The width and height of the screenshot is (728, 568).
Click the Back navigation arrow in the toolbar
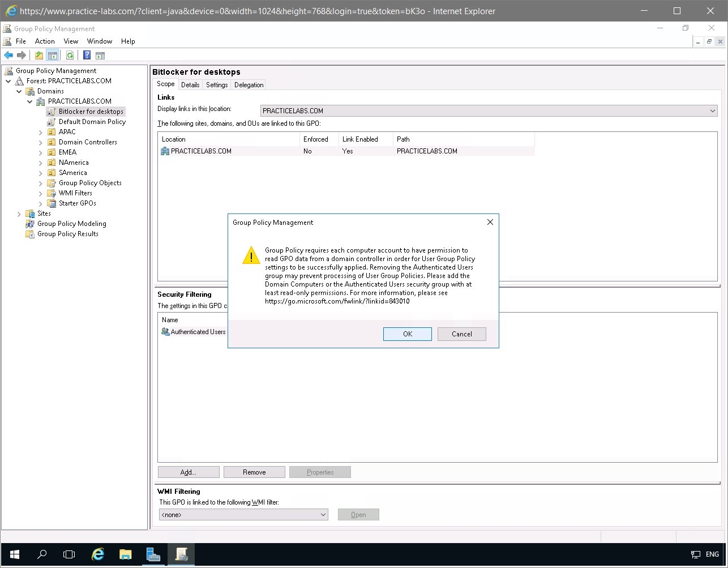8,55
